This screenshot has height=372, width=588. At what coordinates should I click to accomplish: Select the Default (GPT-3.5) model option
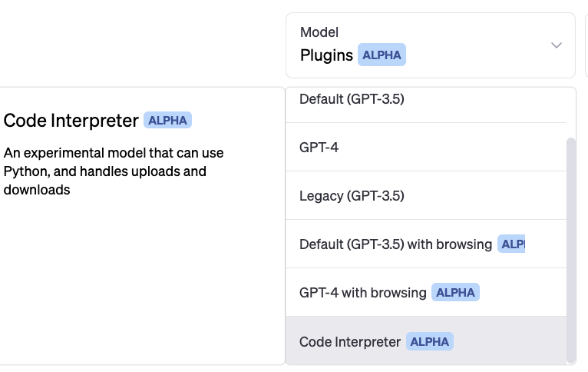coord(352,99)
